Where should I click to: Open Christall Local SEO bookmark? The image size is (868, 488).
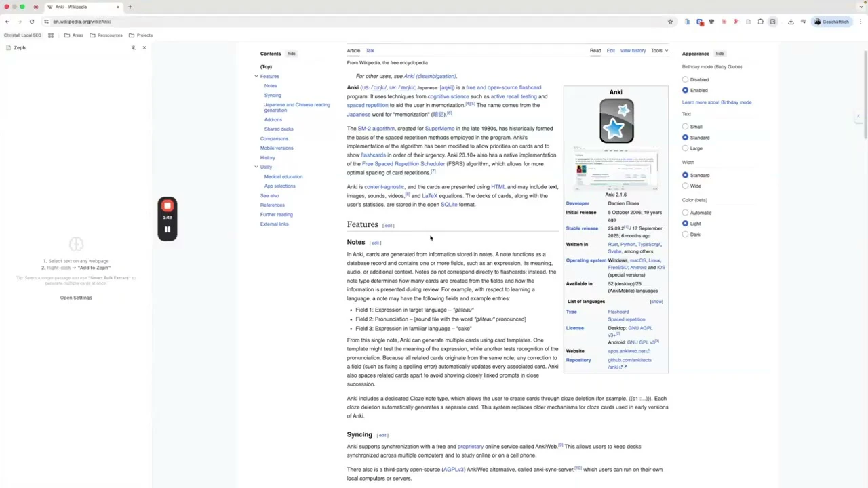click(22, 35)
